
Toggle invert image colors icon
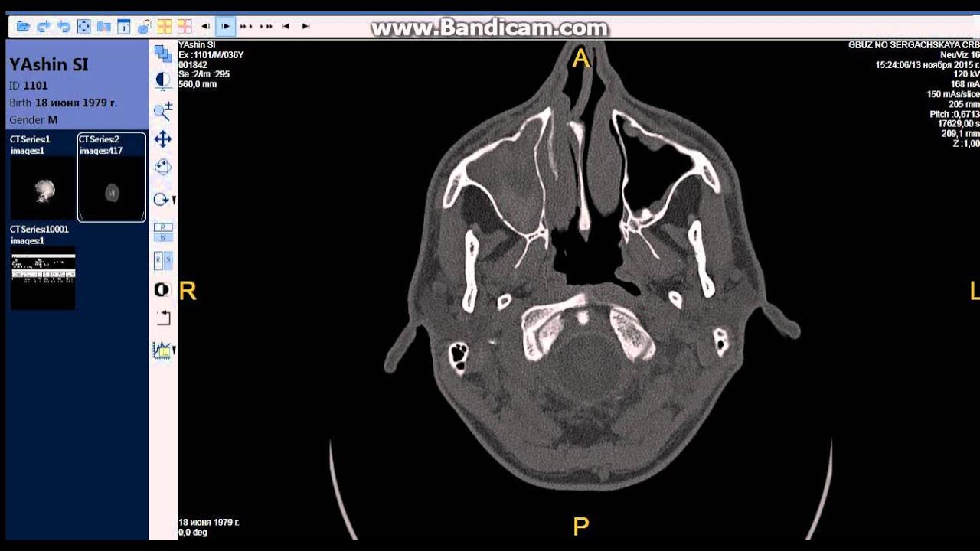click(x=163, y=289)
